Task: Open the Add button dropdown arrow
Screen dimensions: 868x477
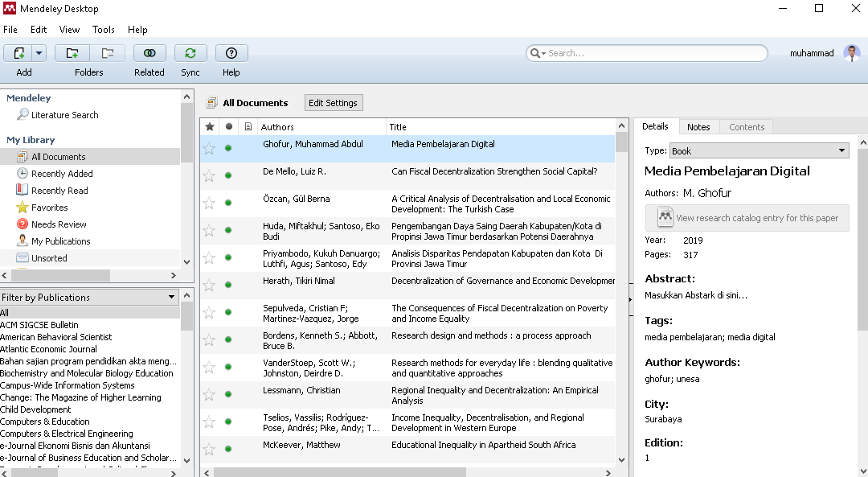Action: 39,53
